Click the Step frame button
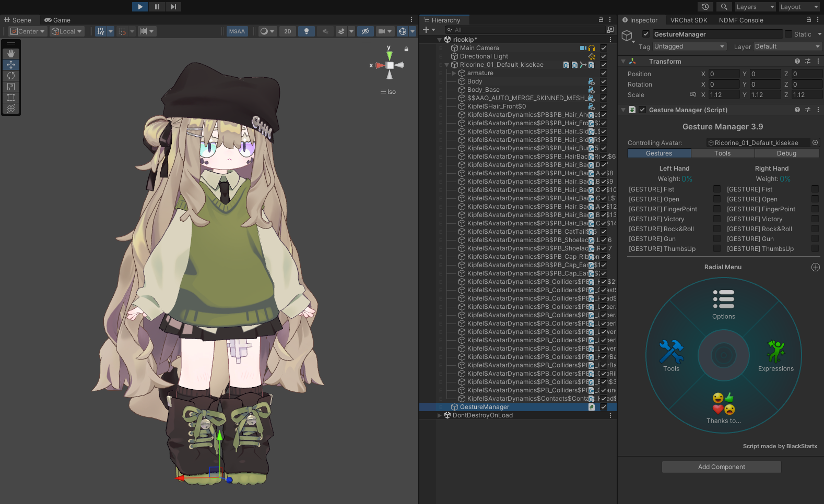This screenshot has width=824, height=504. [x=173, y=7]
